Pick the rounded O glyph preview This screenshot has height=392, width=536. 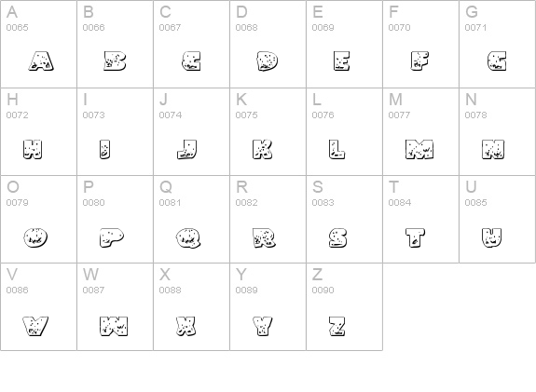coord(35,237)
